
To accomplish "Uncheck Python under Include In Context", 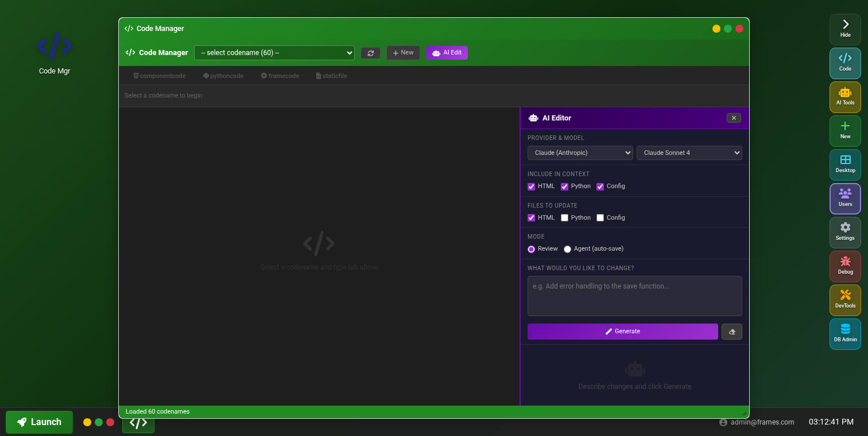I will click(x=564, y=186).
